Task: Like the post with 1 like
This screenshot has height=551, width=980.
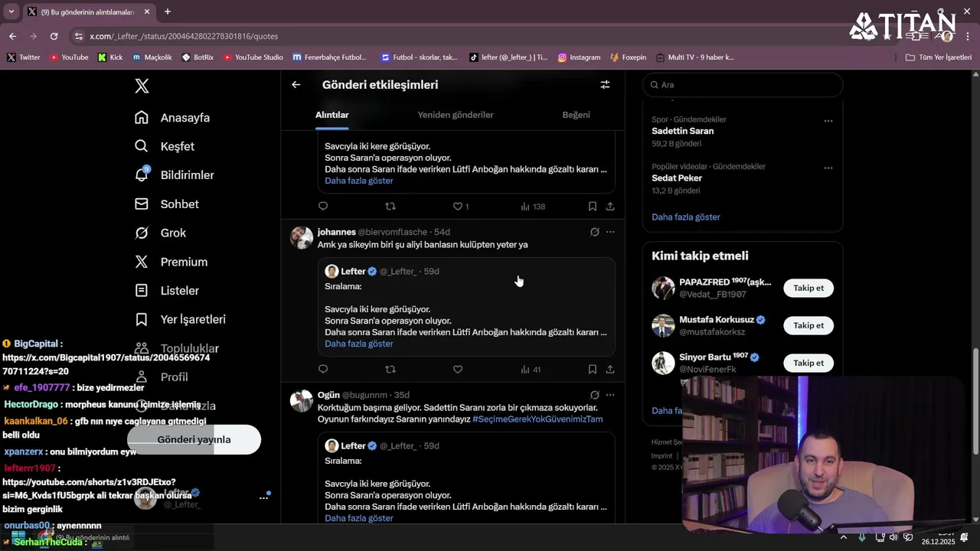Action: tap(460, 207)
